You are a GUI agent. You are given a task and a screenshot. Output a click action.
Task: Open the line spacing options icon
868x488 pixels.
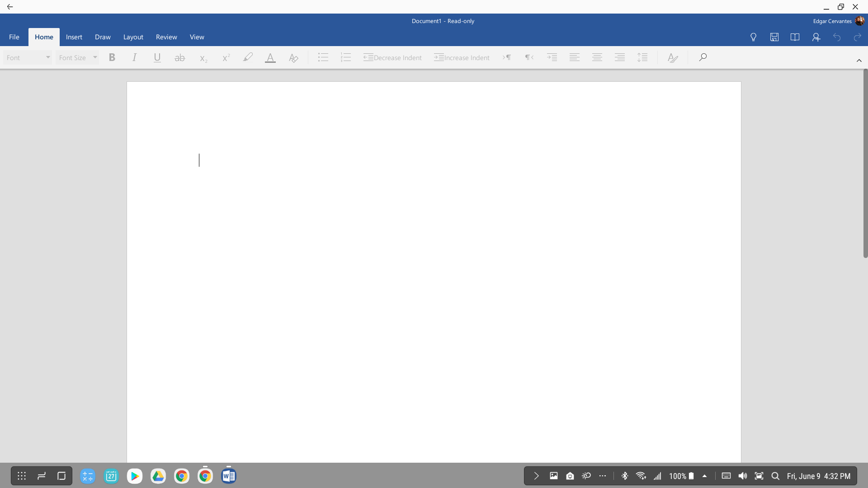pyautogui.click(x=642, y=57)
